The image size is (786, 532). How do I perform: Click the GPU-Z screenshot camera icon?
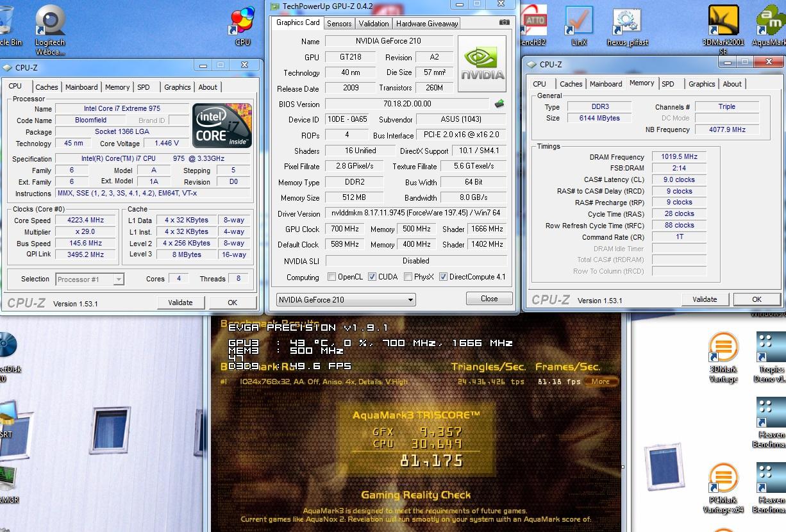click(x=505, y=22)
